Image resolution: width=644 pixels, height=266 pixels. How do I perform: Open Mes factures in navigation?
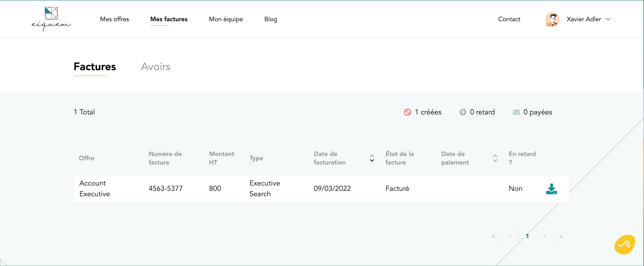[x=169, y=19]
